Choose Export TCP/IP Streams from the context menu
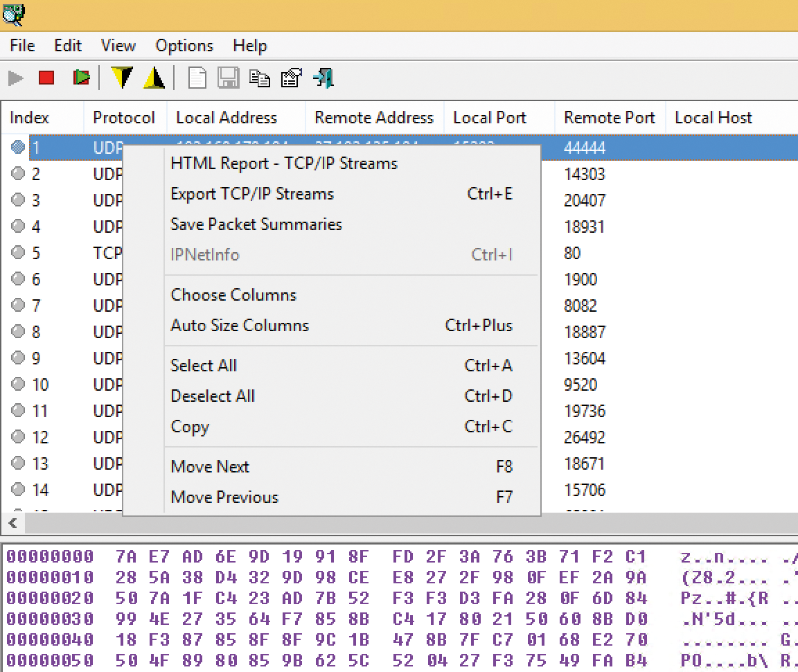The width and height of the screenshot is (798, 672). tap(251, 194)
